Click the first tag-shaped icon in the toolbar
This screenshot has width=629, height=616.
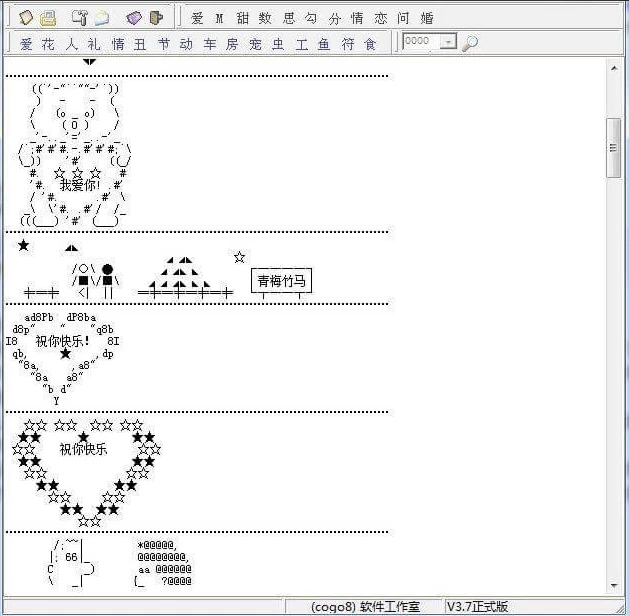(25, 17)
